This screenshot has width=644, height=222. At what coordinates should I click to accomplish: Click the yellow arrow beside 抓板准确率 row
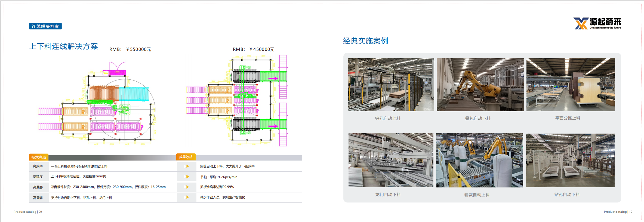click(x=187, y=187)
